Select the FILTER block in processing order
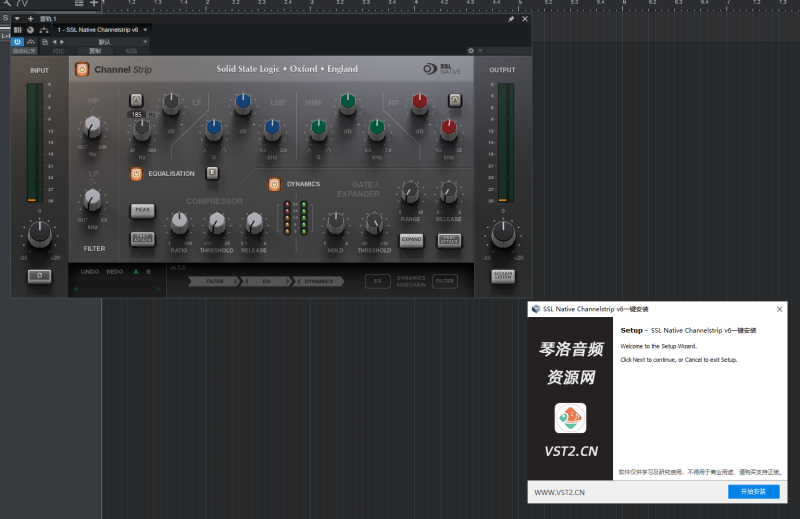The width and height of the screenshot is (800, 519). coord(214,281)
